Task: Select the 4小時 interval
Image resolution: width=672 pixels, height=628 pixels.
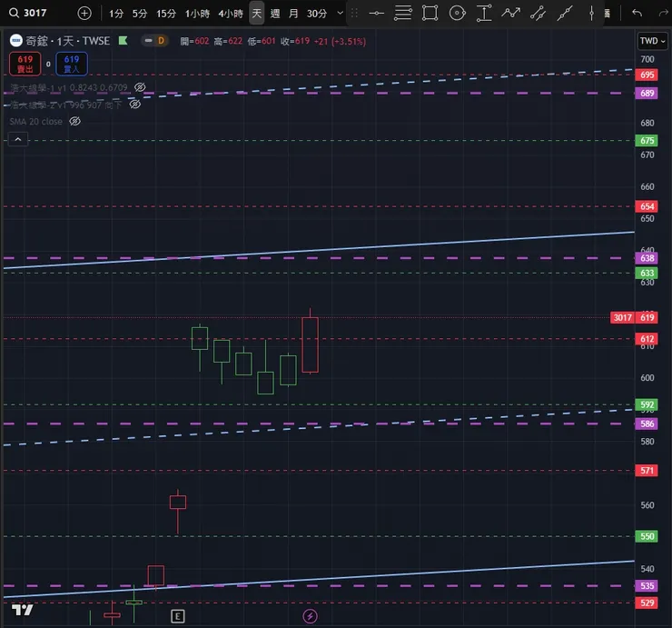Action: [x=231, y=14]
